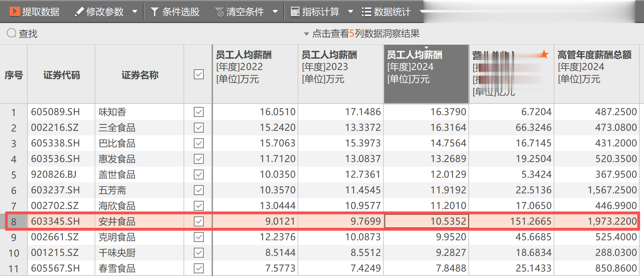Viewport: 644px width, 279px height.
Task: Select the 高管年度薪酬总额 2024 column header
Action: tap(597, 74)
